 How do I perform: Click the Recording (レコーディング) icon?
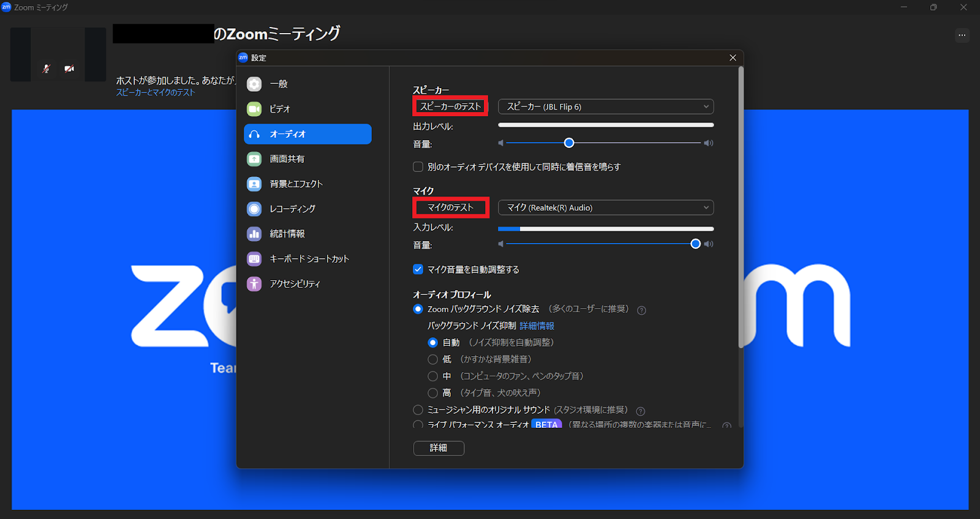[x=254, y=209]
